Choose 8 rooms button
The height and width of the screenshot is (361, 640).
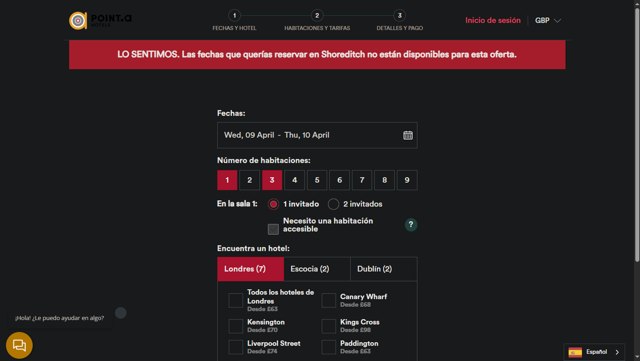384,180
